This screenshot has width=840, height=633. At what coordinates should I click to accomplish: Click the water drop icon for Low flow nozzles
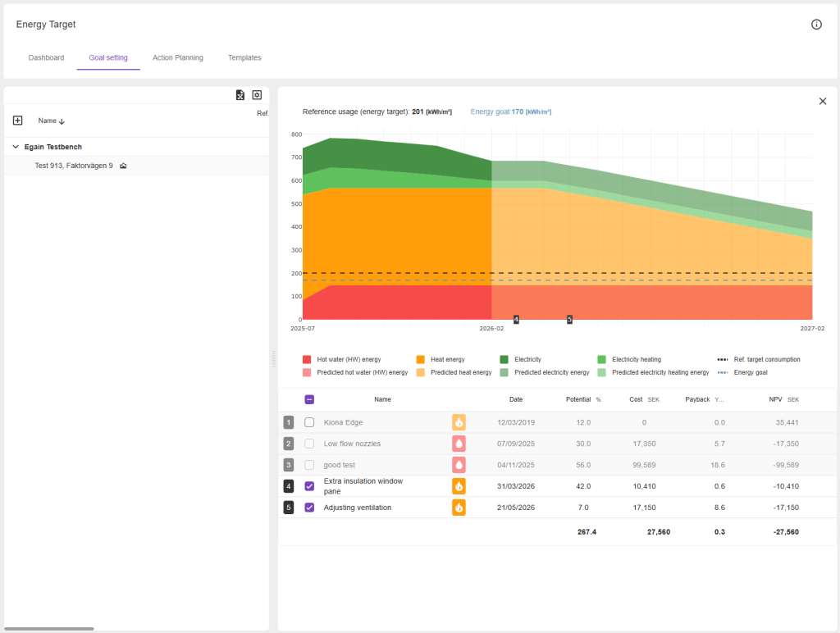459,444
